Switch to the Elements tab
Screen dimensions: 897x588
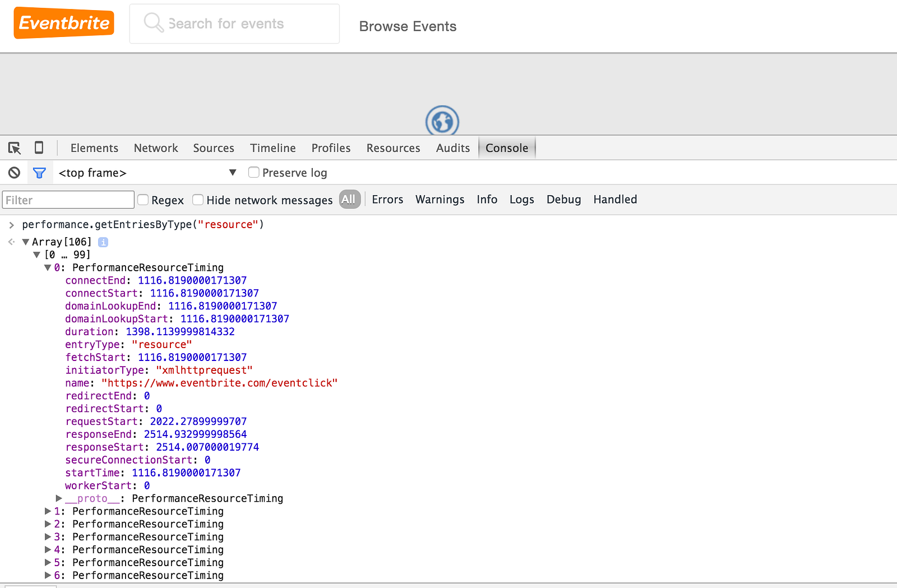[94, 148]
